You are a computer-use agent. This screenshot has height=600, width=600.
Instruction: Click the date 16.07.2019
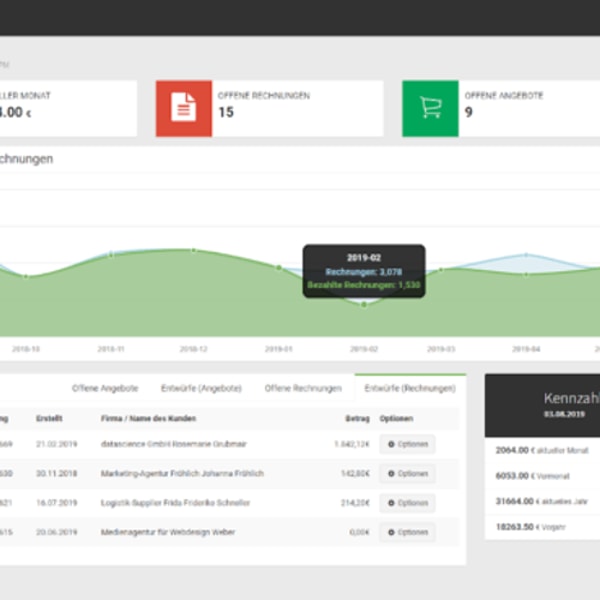click(57, 503)
